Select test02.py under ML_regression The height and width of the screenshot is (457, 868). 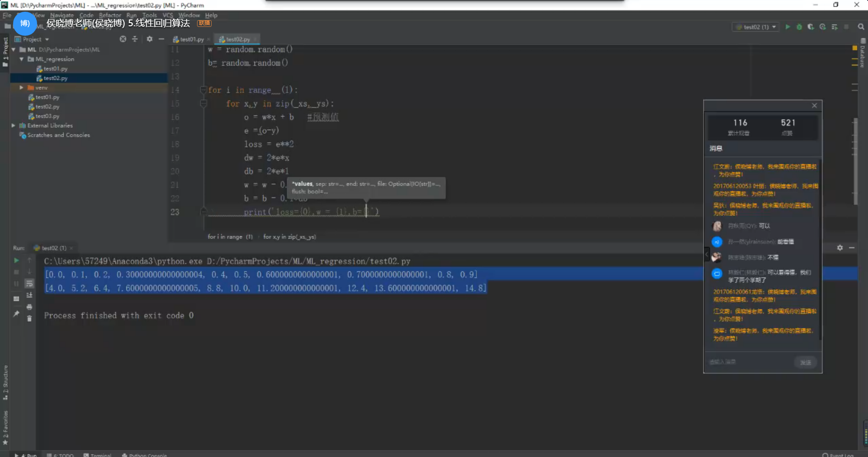point(55,78)
